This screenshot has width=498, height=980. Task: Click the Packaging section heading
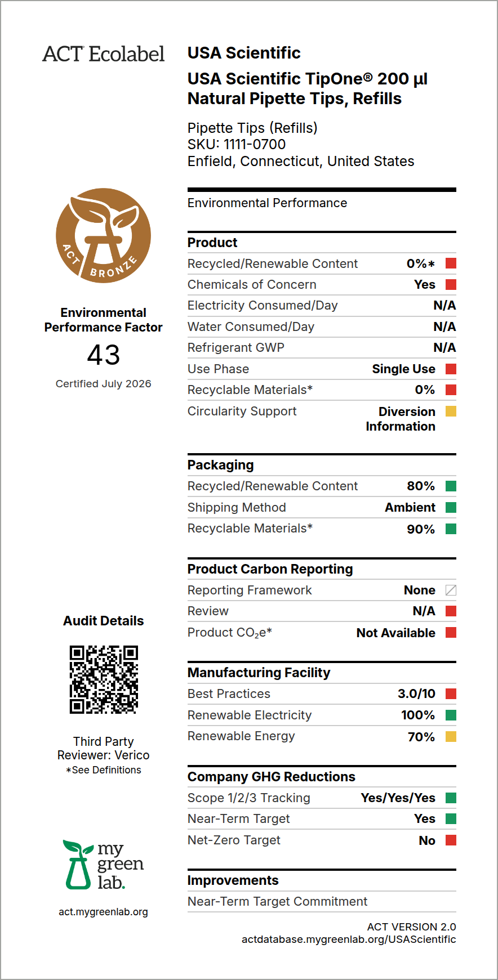[221, 465]
